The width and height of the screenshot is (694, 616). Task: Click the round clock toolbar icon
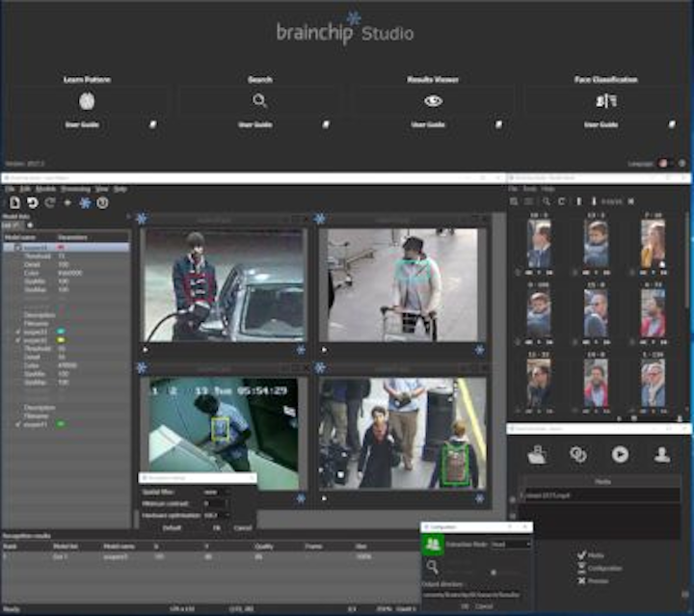pos(102,202)
